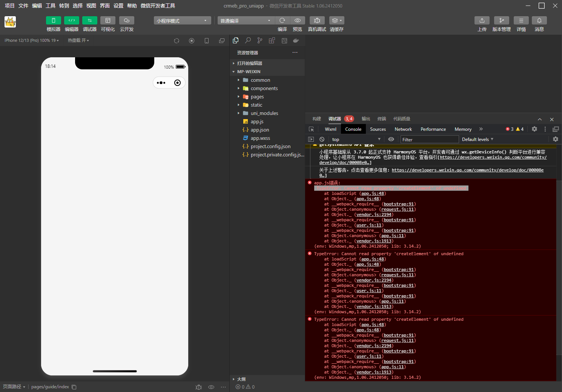Switch to the Network tab
562x392 pixels.
click(x=403, y=129)
